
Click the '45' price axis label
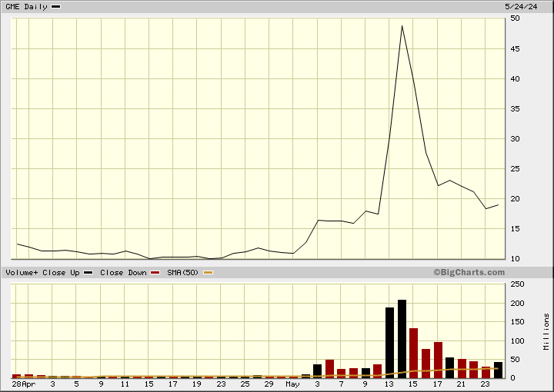[515, 48]
